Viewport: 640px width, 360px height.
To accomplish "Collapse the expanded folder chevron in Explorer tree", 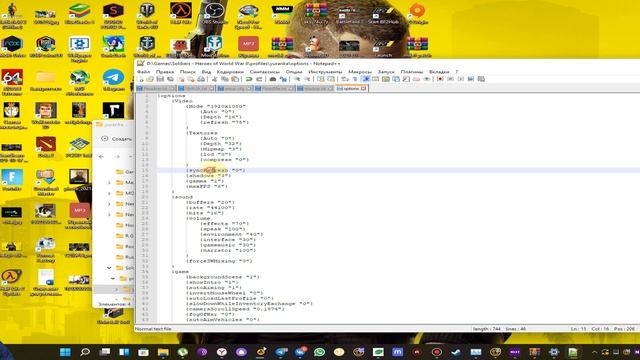I will (109, 268).
